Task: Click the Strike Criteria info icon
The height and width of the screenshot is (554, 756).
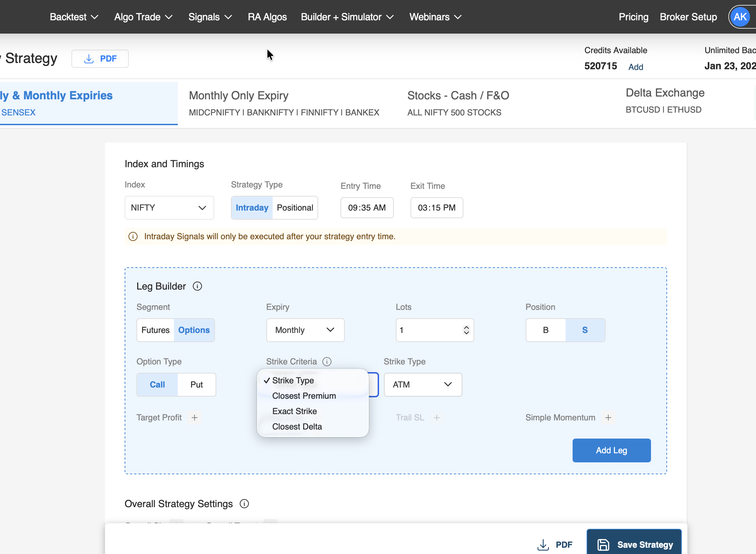Action: (327, 361)
